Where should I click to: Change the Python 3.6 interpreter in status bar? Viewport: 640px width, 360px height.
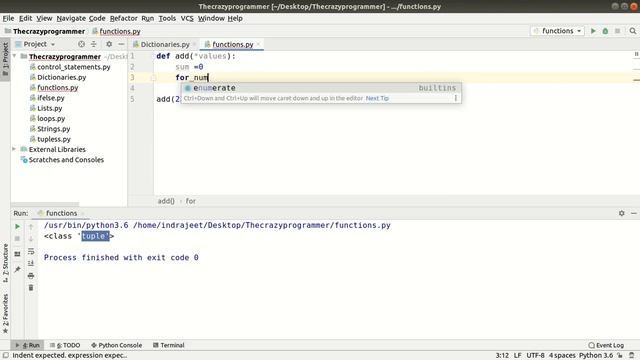596,356
